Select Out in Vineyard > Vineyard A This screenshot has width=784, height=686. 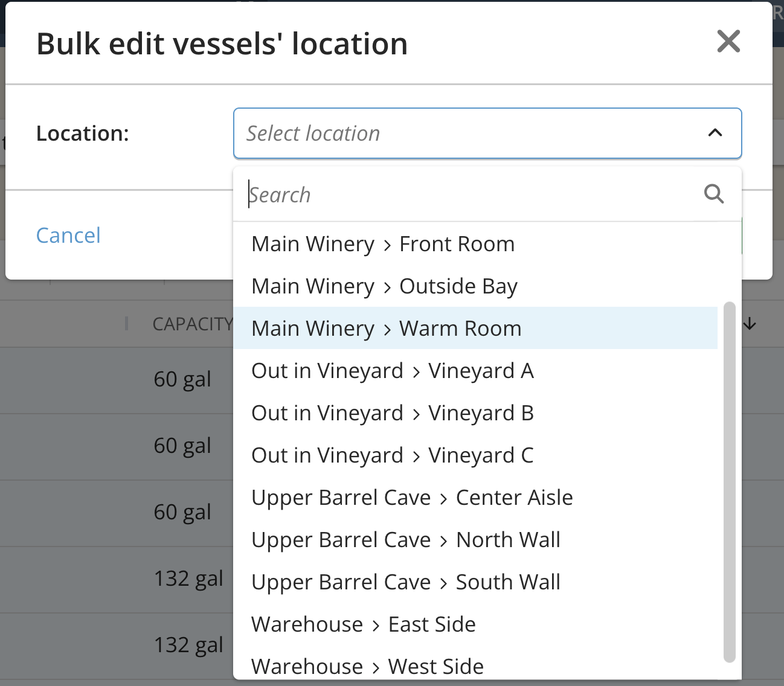tap(475, 371)
